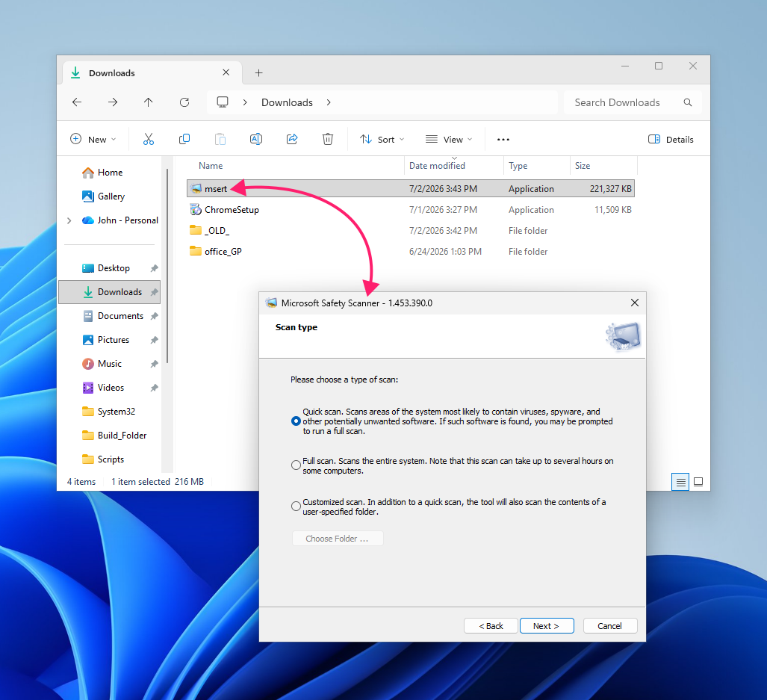Expand the John - Personal tree node

[x=69, y=220]
